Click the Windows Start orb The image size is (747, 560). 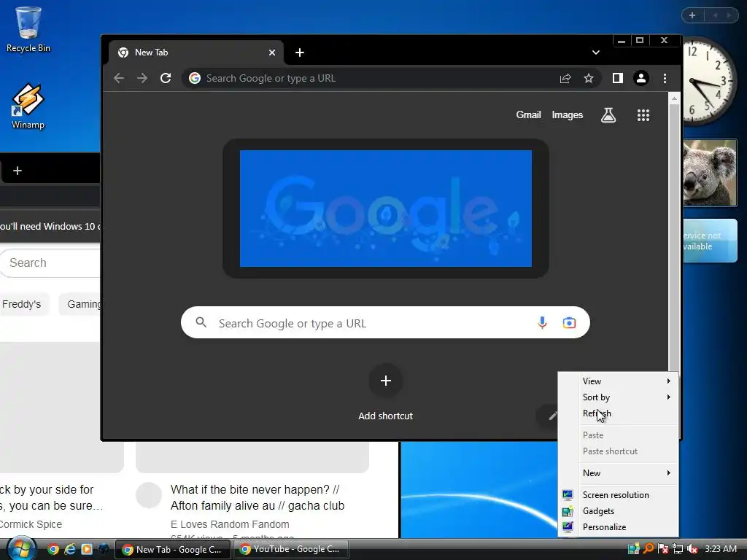tap(20, 549)
